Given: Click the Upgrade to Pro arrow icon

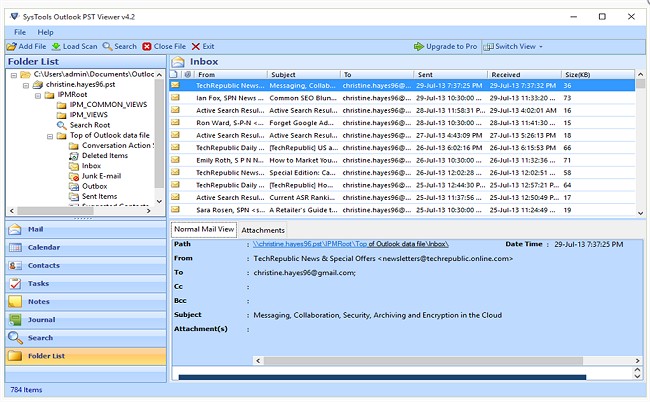Looking at the screenshot, I should (418, 47).
